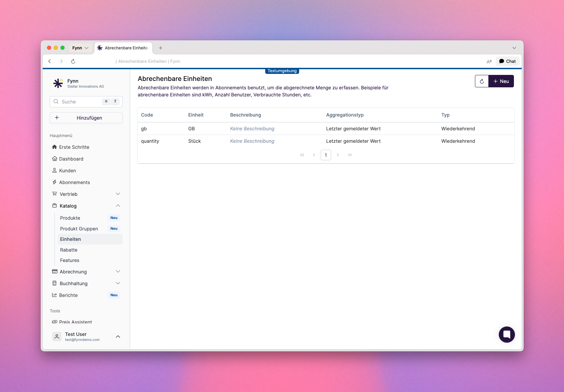564x392 pixels.
Task: Click the address bar showing Abrechenbare Einheiten | Fynn
Action: 148,61
